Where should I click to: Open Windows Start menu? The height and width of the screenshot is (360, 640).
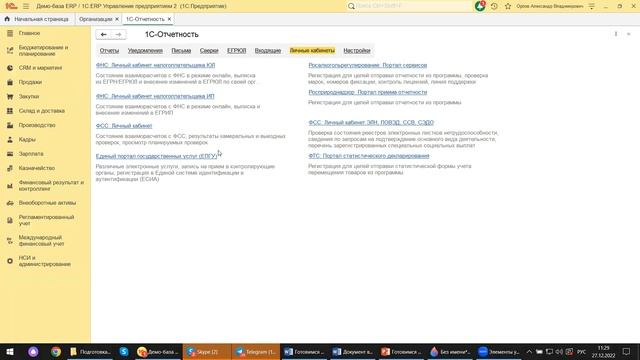pos(10,351)
